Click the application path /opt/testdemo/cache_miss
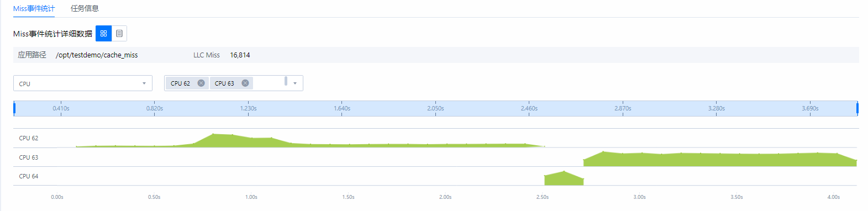 [97, 55]
